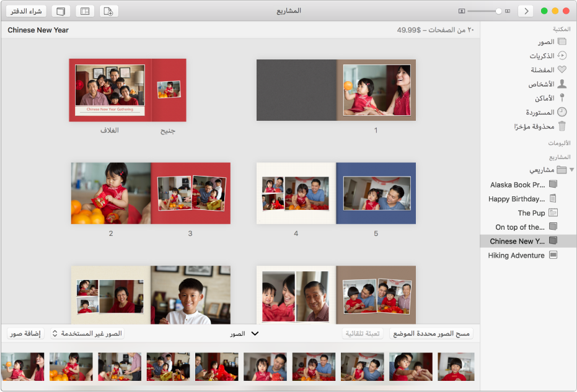Select the Chinese New Y... project
Screen dimensions: 577x392
[x=528, y=241]
